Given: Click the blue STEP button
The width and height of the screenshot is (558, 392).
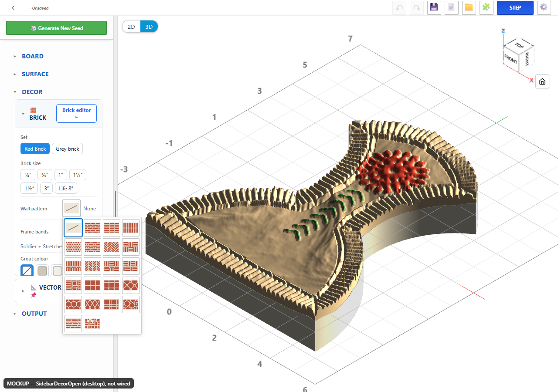Looking at the screenshot, I should pos(515,8).
